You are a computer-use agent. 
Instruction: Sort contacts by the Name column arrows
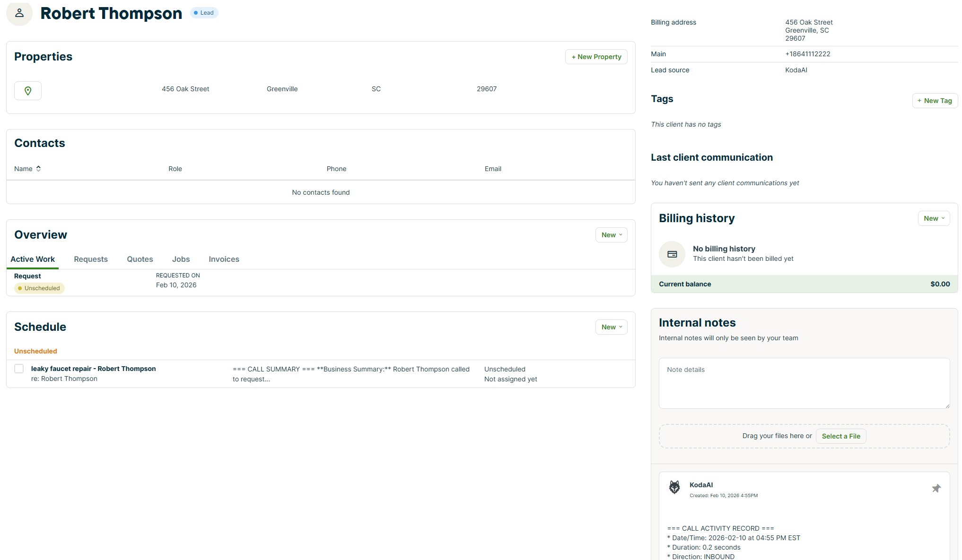(x=38, y=168)
